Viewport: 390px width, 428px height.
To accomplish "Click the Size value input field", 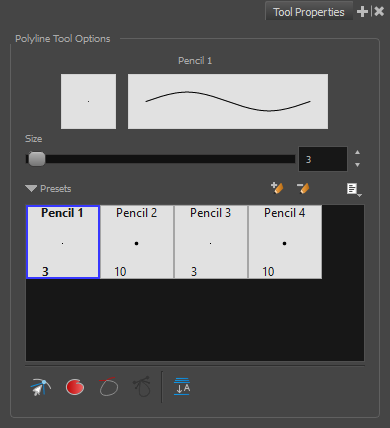I will point(323,159).
